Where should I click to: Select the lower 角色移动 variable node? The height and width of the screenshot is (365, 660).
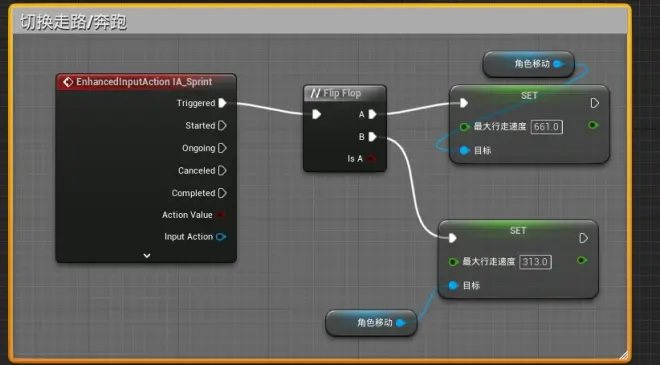(x=371, y=323)
